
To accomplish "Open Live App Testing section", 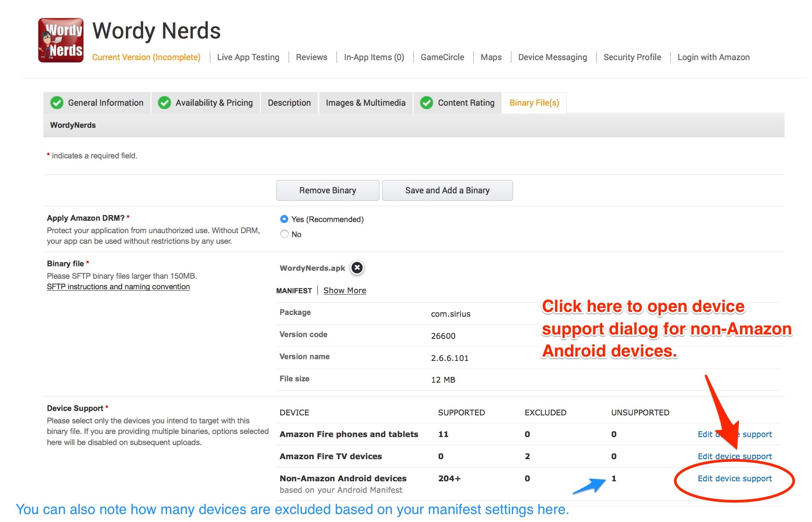I will tap(248, 57).
